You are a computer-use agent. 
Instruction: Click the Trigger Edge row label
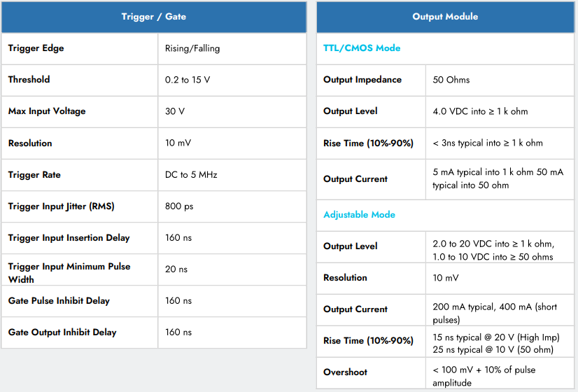(x=36, y=48)
